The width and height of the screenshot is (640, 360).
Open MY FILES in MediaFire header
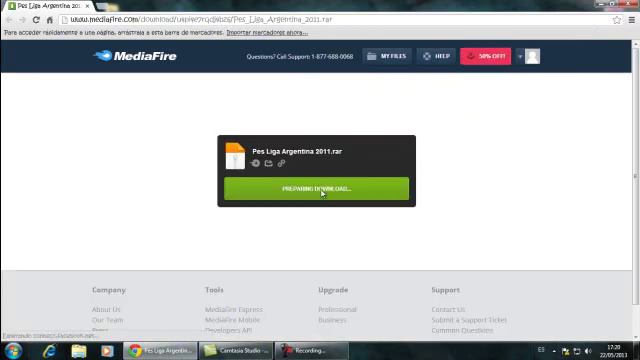pyautogui.click(x=387, y=56)
